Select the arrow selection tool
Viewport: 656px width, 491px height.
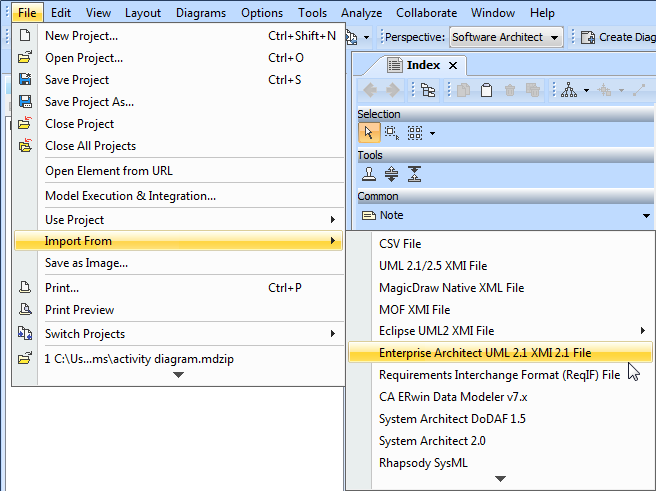click(x=368, y=132)
